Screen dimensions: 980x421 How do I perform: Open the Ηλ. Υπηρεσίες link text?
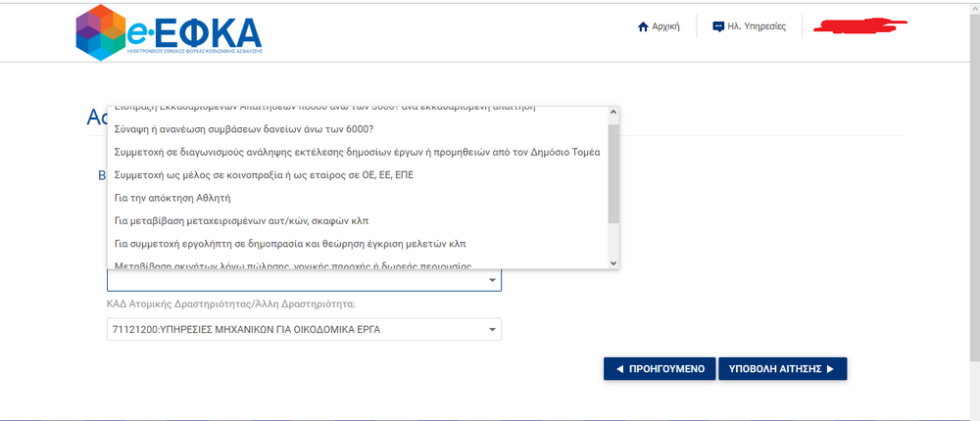(x=757, y=26)
